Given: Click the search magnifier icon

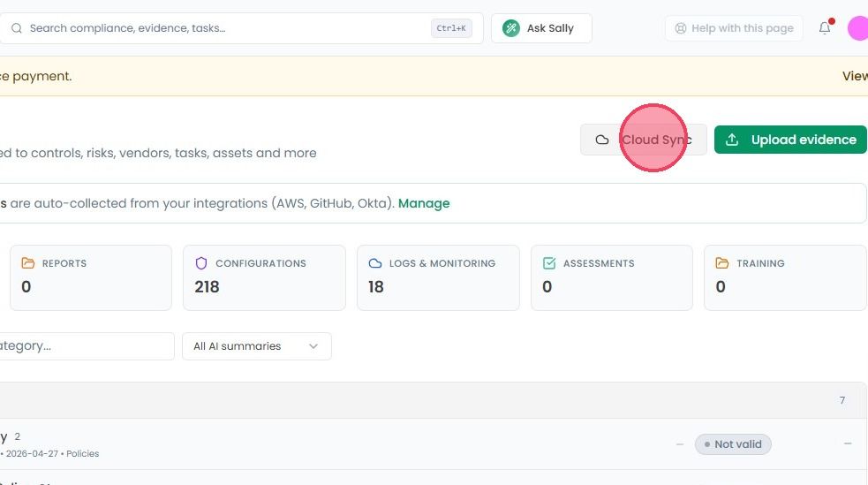Looking at the screenshot, I should pos(17,28).
